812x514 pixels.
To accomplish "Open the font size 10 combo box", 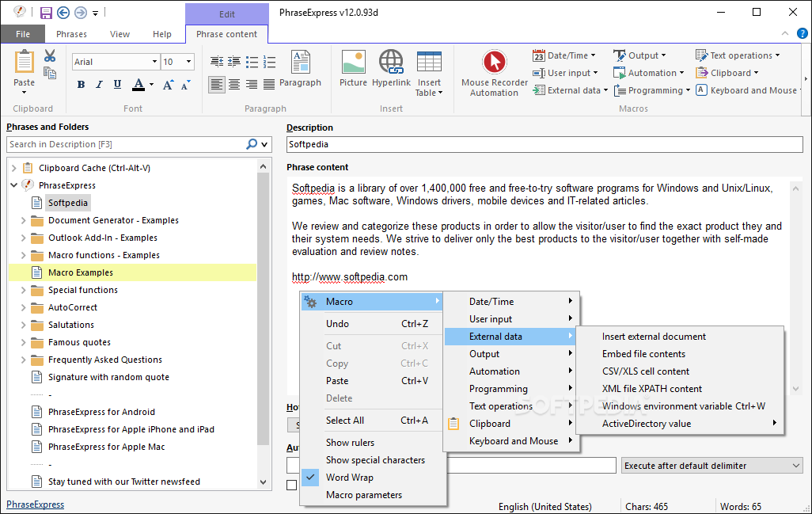I will tap(177, 62).
